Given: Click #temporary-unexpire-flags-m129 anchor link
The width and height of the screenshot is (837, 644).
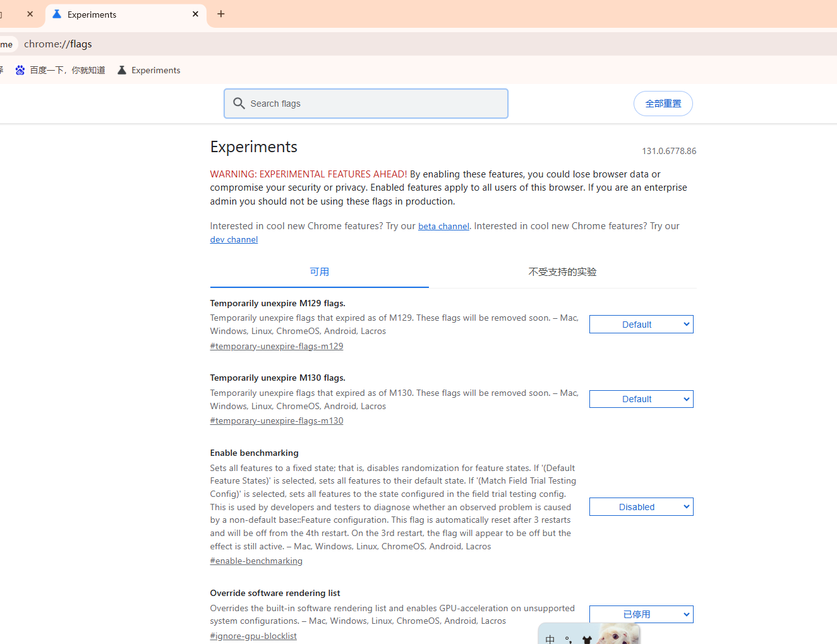Looking at the screenshot, I should [x=277, y=346].
